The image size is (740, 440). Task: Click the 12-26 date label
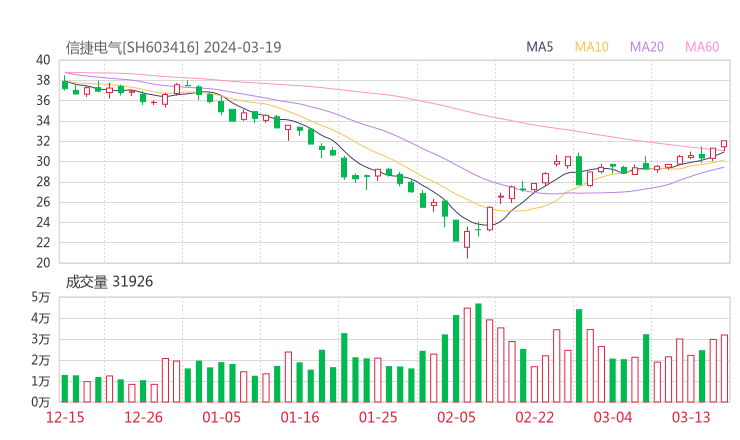(x=143, y=417)
